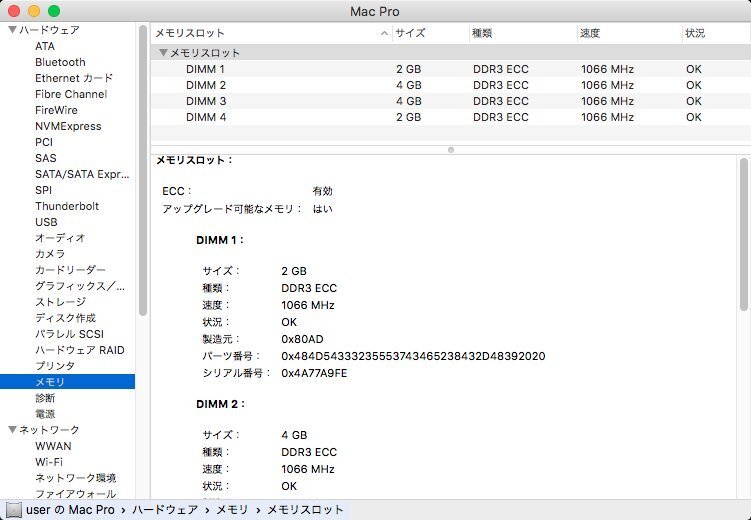Open Thunderbolt hardware entry
Screen dimensions: 751x520
click(x=67, y=206)
